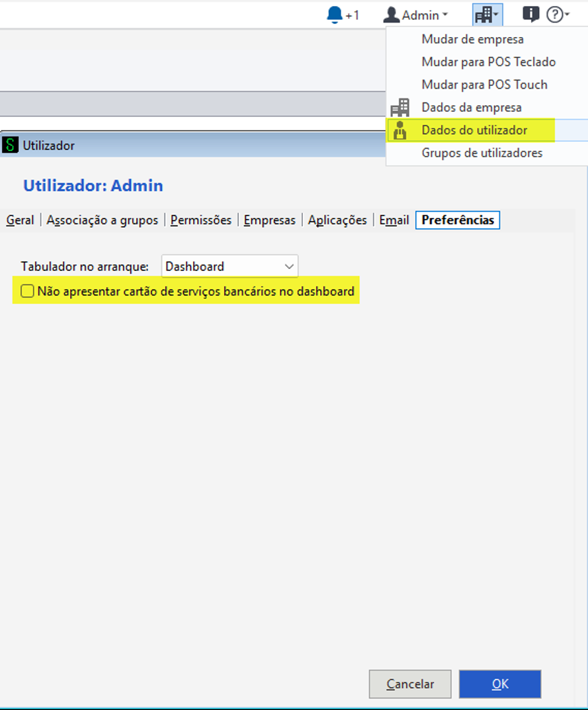This screenshot has height=710, width=588.
Task: Choose Mudar para POS Touch
Action: tap(484, 85)
